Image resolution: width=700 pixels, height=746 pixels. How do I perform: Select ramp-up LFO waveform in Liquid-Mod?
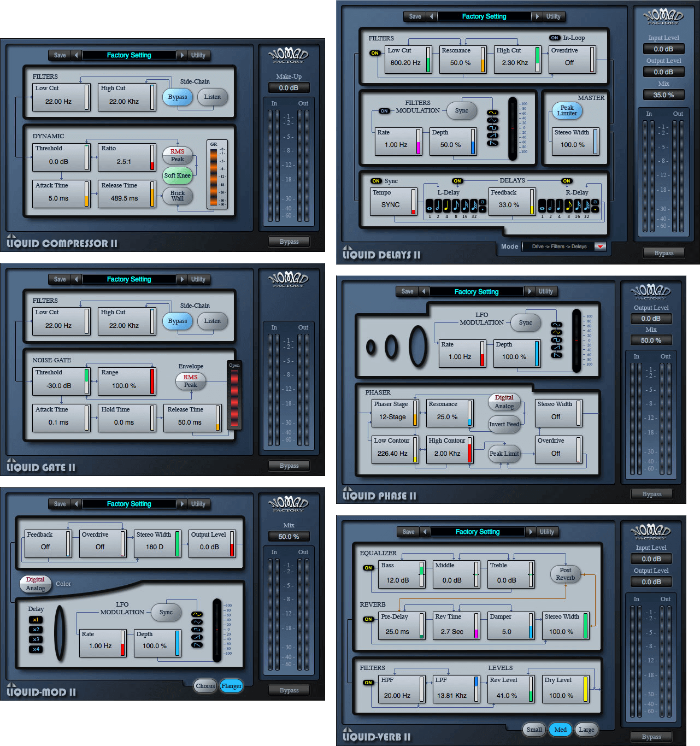(x=197, y=637)
